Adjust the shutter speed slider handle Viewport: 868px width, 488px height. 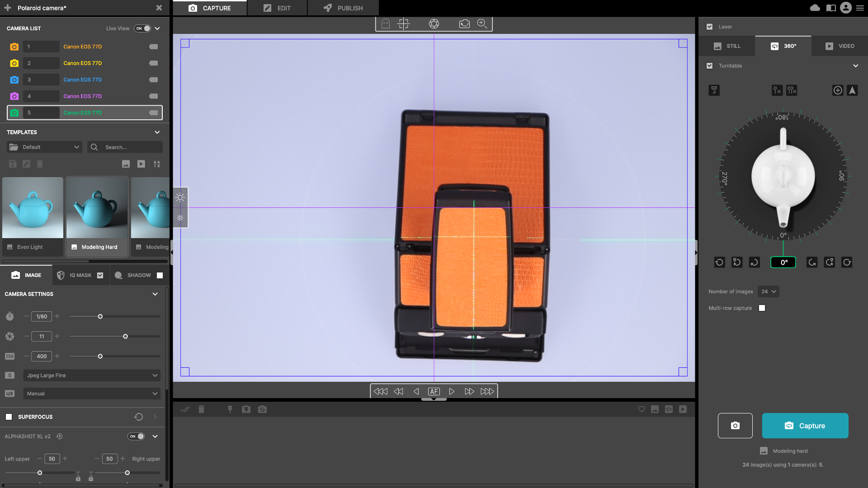[x=100, y=317]
